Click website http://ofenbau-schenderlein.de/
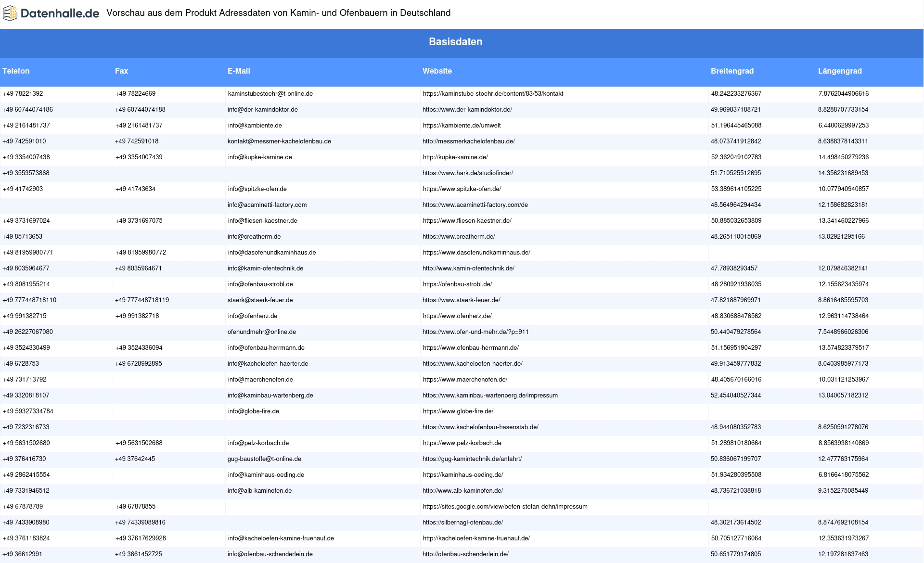 pyautogui.click(x=465, y=554)
